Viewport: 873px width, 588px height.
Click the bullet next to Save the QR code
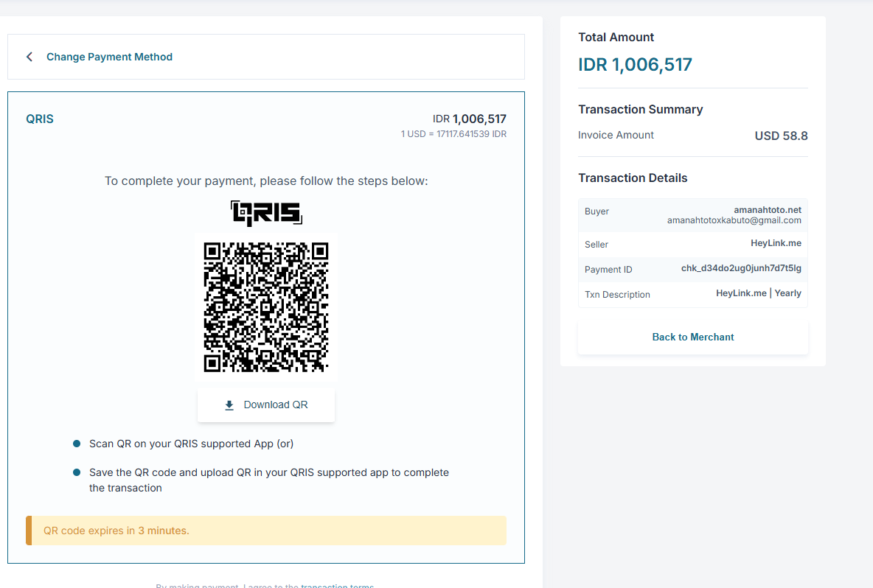[77, 472]
